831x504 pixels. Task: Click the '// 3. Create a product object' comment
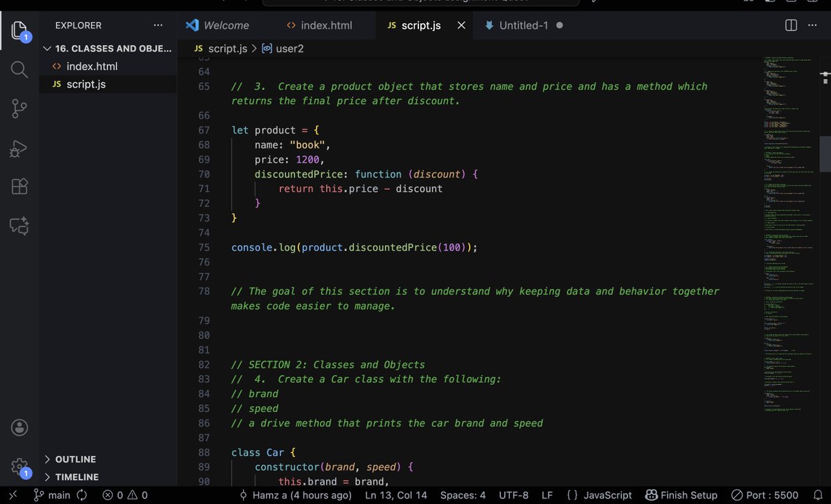(x=470, y=93)
